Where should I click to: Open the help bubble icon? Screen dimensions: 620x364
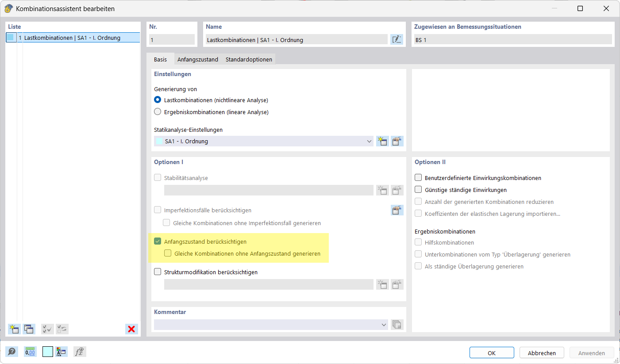coord(12,352)
